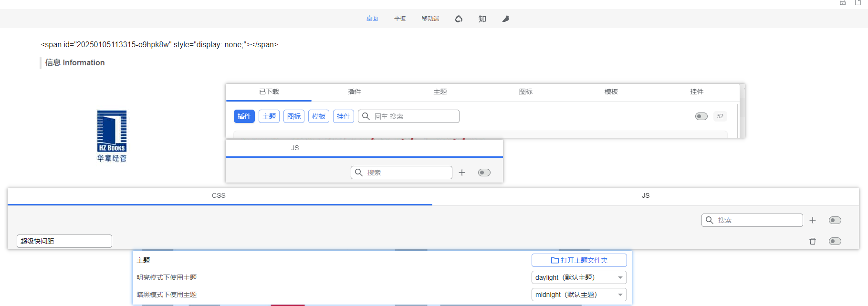Select the 主题 marketplace top tab

click(440, 92)
